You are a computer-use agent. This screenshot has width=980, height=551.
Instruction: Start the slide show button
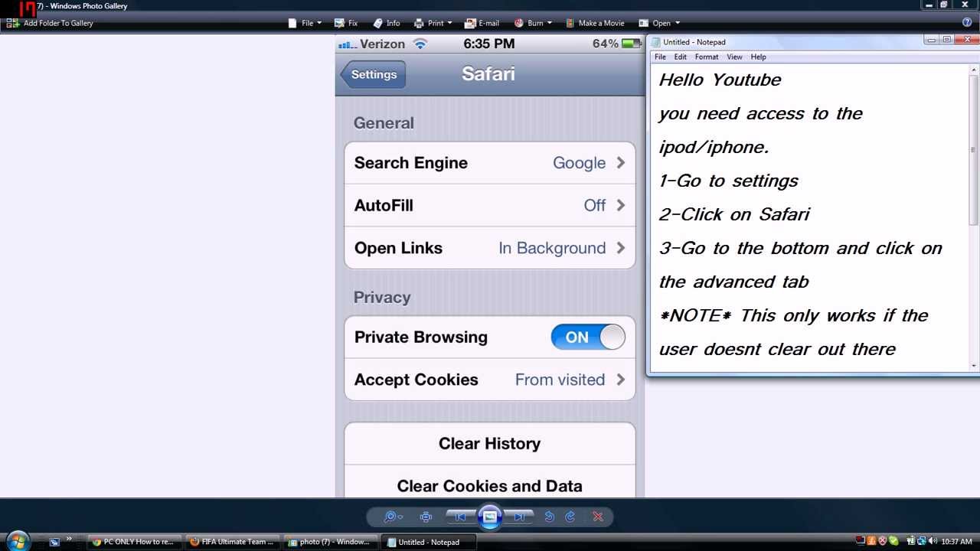tap(490, 517)
